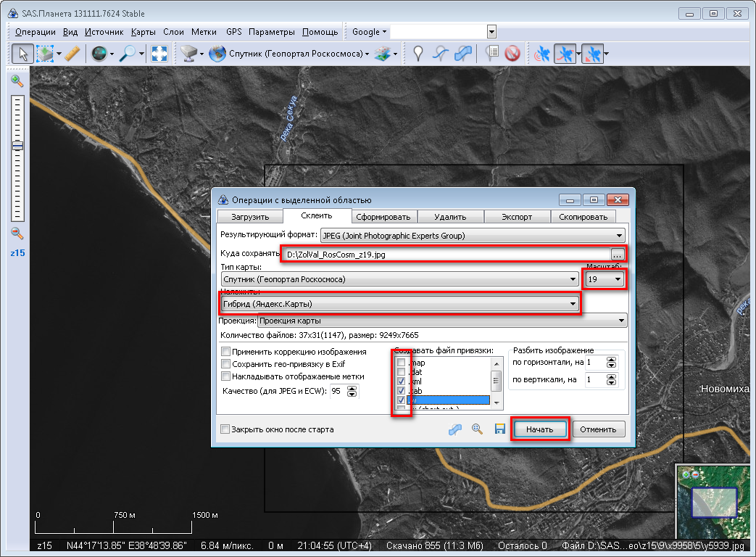
Task: Open the layers stack icon
Action: click(382, 54)
